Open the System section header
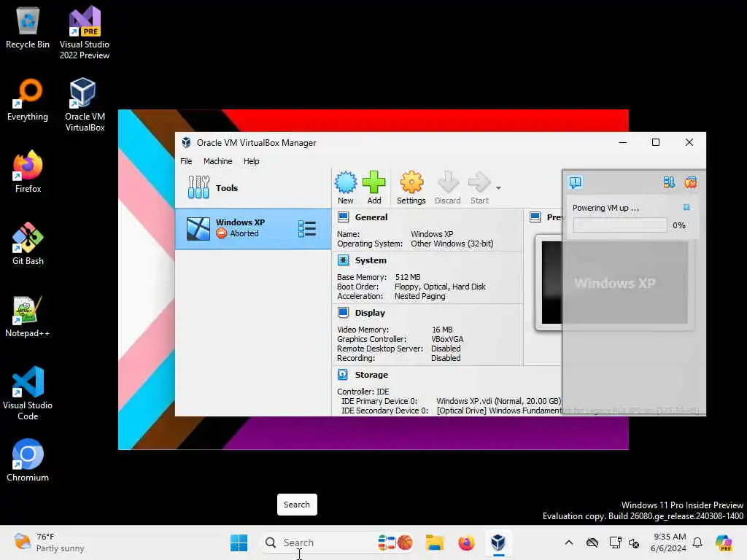The width and height of the screenshot is (747, 560). [371, 260]
